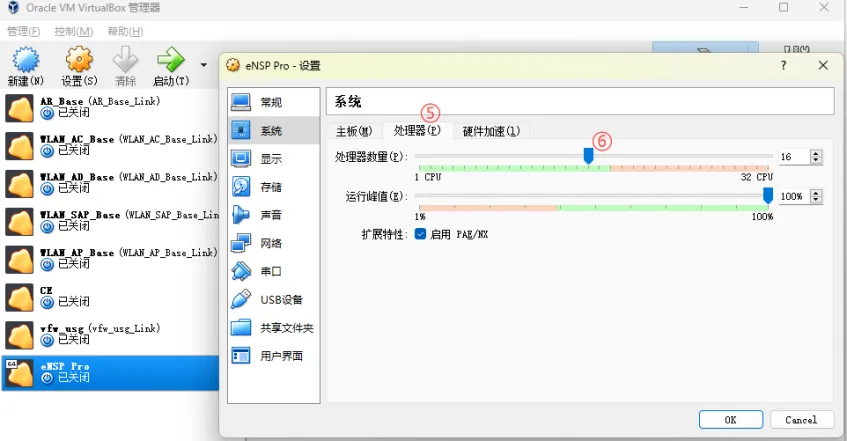
Task: Click the WLAN_AP_Base (WLAN_AP_Base_Link) name text
Action: (129, 252)
